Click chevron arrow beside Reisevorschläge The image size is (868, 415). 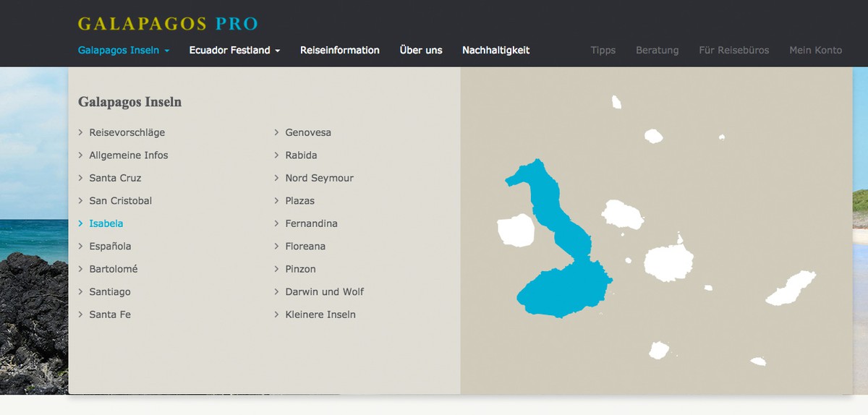[x=81, y=132]
